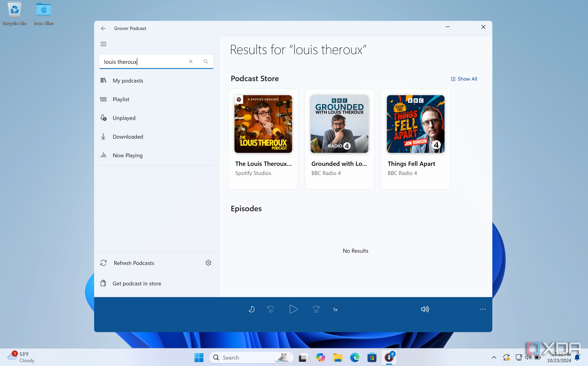Open My podcasts library

coord(156,80)
